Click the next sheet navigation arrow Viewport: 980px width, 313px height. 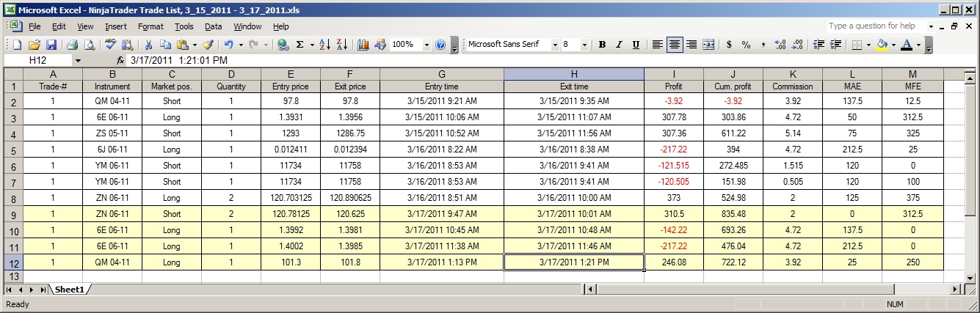tap(31, 290)
